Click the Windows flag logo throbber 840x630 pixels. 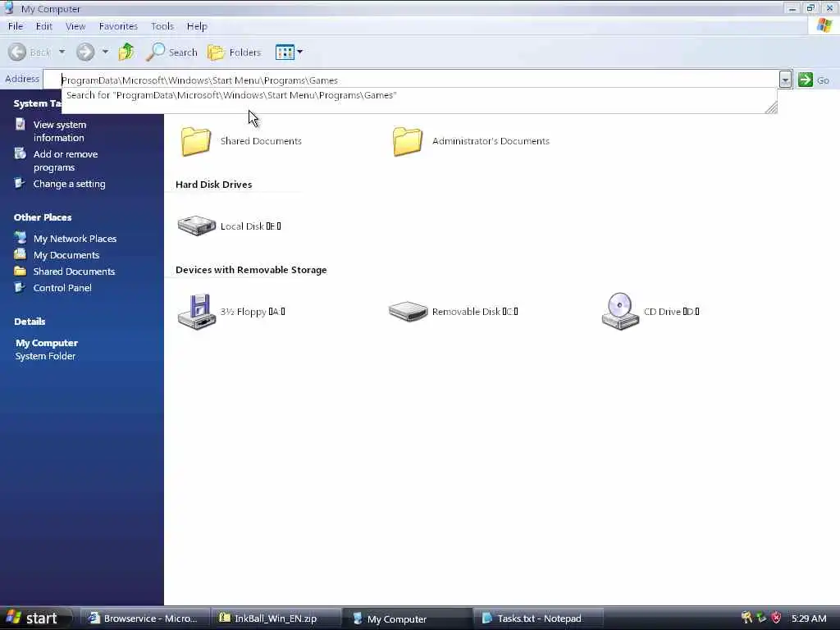pyautogui.click(x=824, y=25)
